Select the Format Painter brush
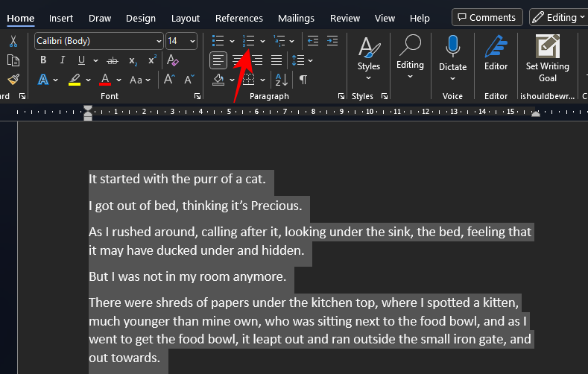588x374 pixels. [13, 80]
